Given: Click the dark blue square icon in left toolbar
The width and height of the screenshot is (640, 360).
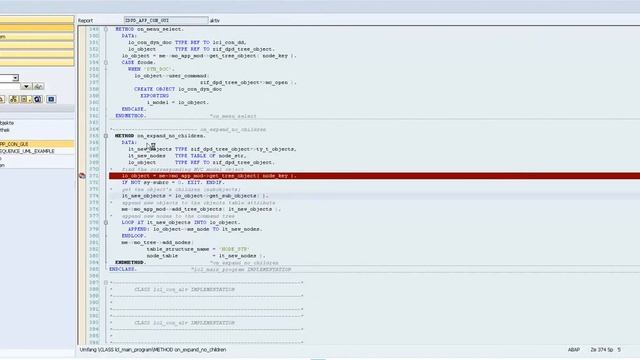Looking at the screenshot, I should pyautogui.click(x=51, y=99).
